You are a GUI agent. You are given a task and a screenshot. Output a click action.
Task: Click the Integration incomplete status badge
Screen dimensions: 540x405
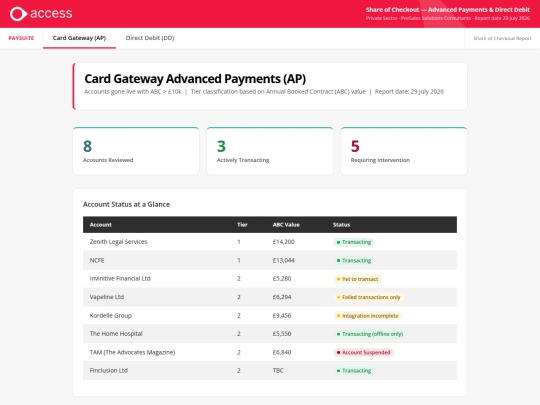[367, 316]
